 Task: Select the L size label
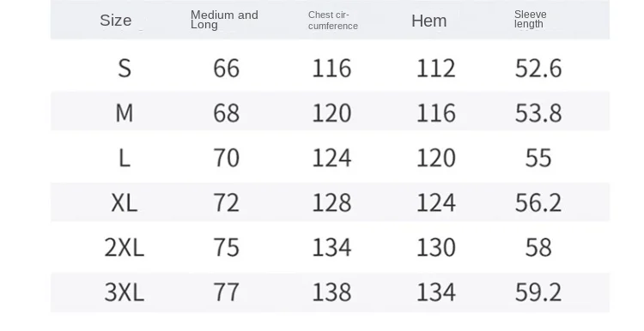pos(125,158)
